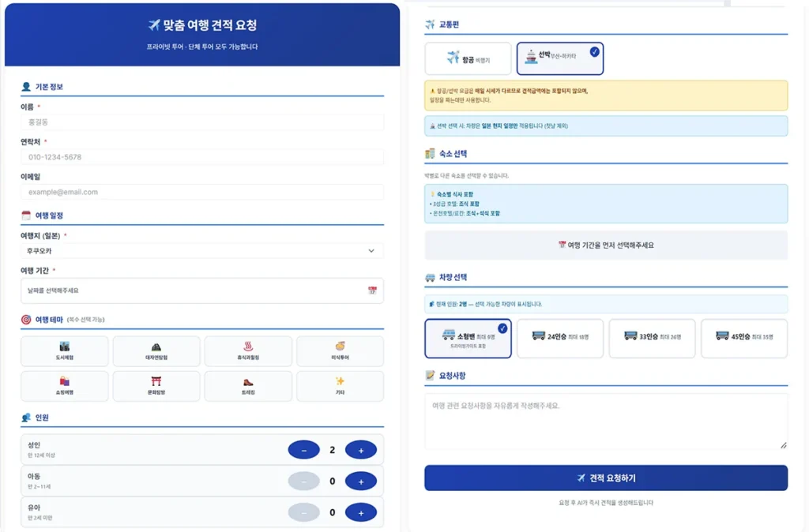Select the hiking boot trekking theme card

248,386
